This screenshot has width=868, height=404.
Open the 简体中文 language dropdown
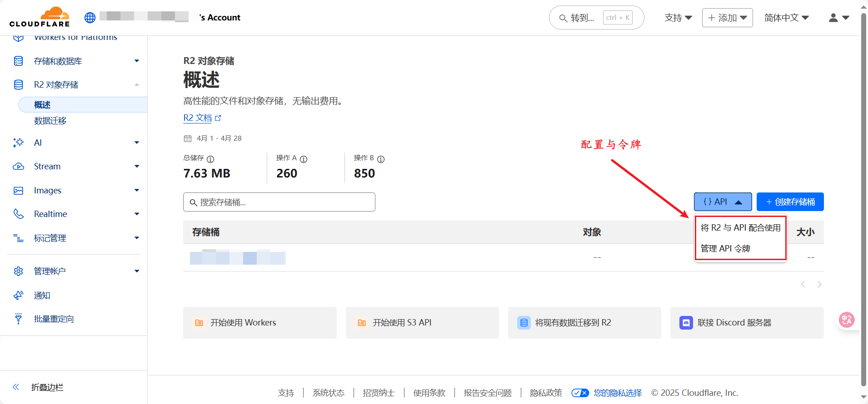click(x=787, y=18)
